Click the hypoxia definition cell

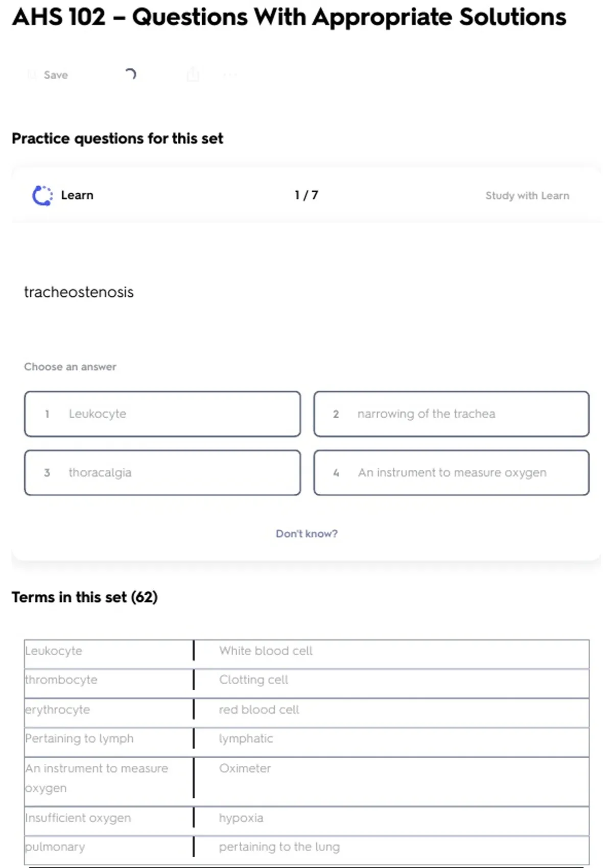[241, 818]
